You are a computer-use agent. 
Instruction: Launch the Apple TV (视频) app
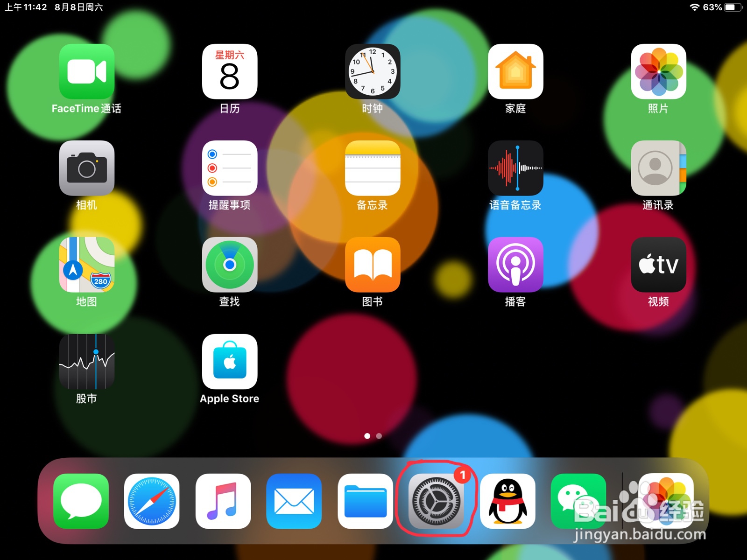tap(658, 265)
